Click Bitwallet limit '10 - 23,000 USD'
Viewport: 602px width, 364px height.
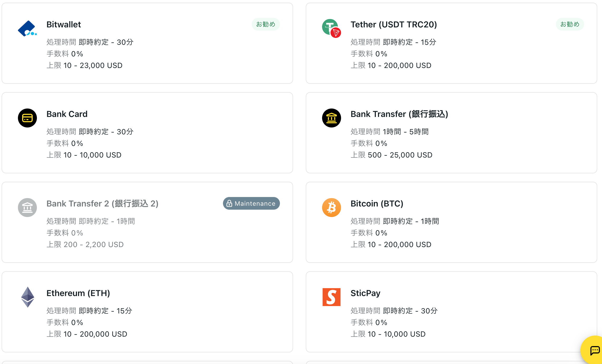tap(93, 65)
